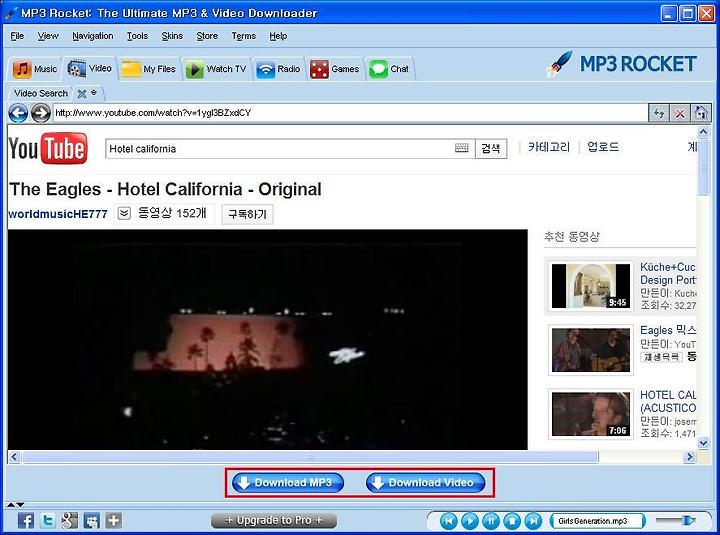
Task: Open the Skins menu
Action: point(172,36)
